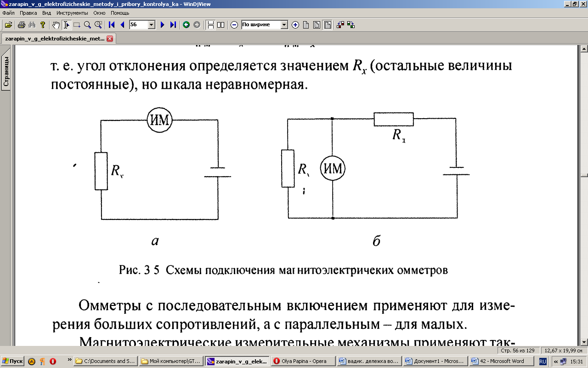This screenshot has height=368, width=588.
Task: Click the Open file toolbar icon
Action: [x=8, y=25]
